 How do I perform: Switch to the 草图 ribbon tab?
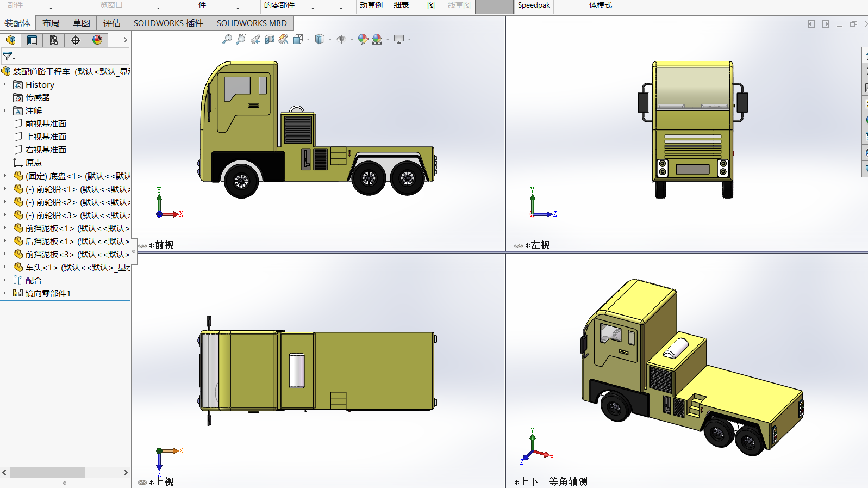[x=82, y=23]
